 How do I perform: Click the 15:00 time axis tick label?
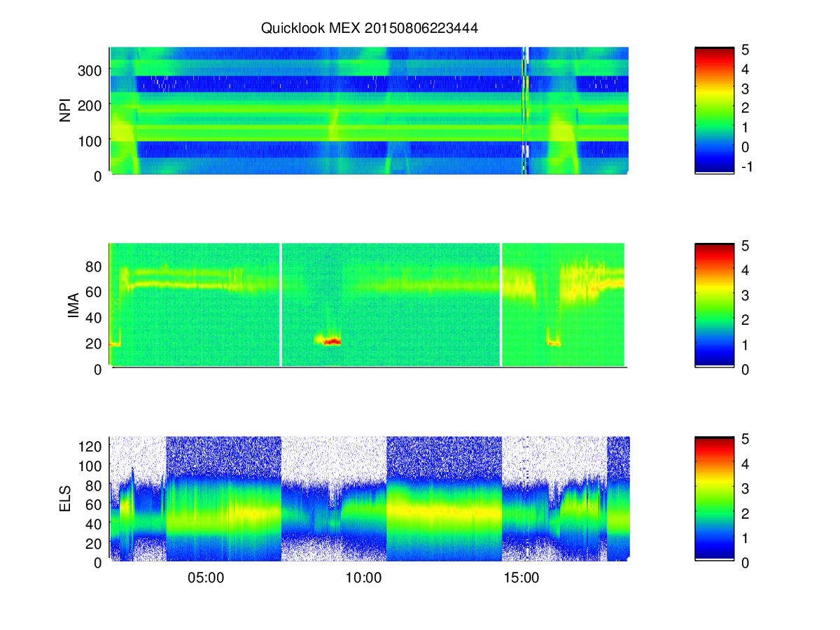click(521, 578)
